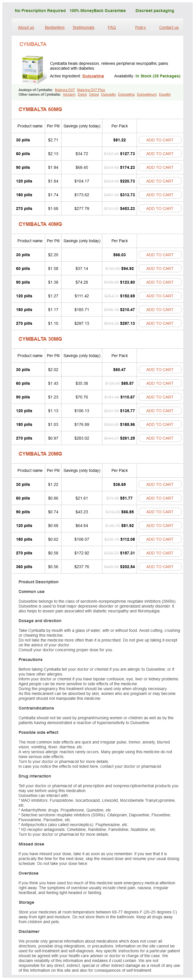Select the Duxetin name link
Image resolution: width=195 pixels, height=980 pixels.
pyautogui.click(x=164, y=95)
